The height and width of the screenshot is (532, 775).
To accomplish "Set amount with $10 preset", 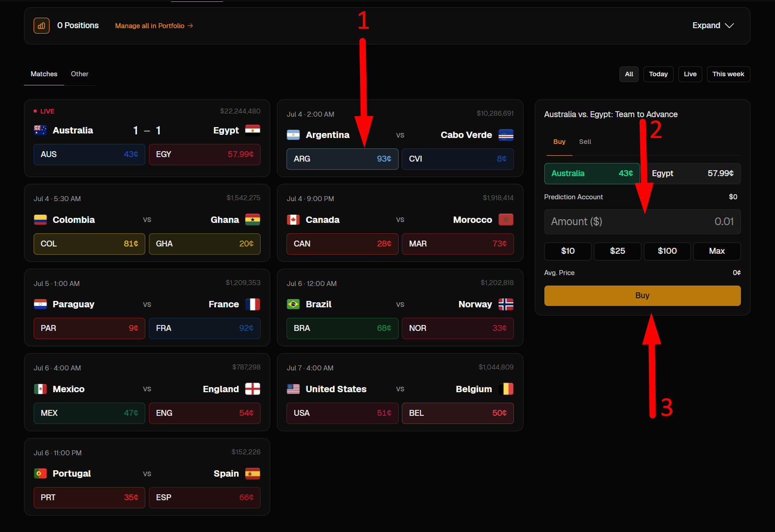I will pyautogui.click(x=568, y=251).
